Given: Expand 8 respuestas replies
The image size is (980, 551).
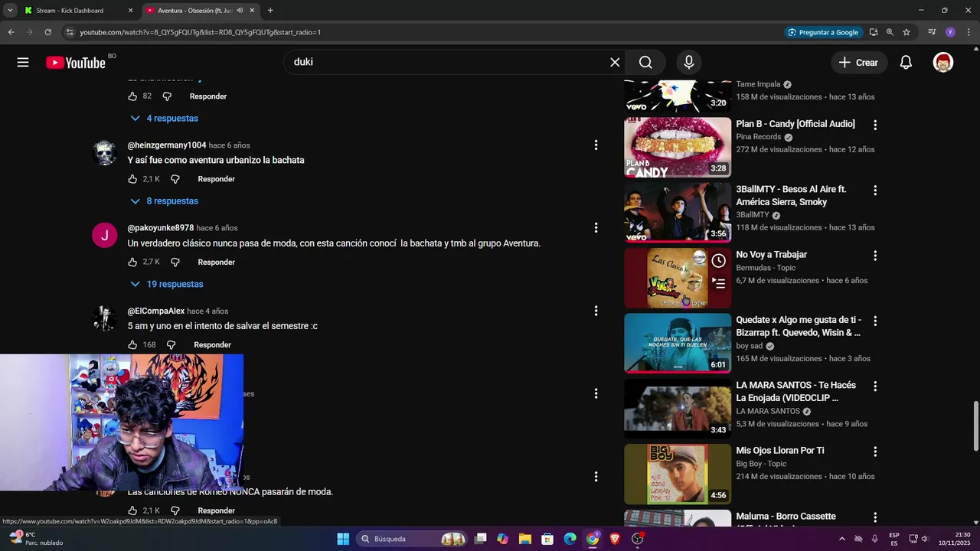Looking at the screenshot, I should coord(164,201).
